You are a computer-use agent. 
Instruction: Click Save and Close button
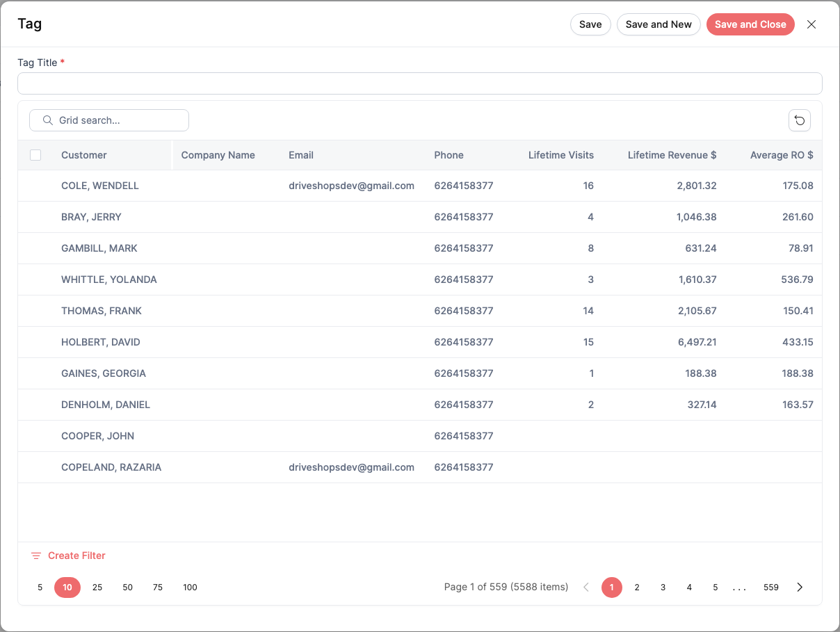(x=750, y=24)
